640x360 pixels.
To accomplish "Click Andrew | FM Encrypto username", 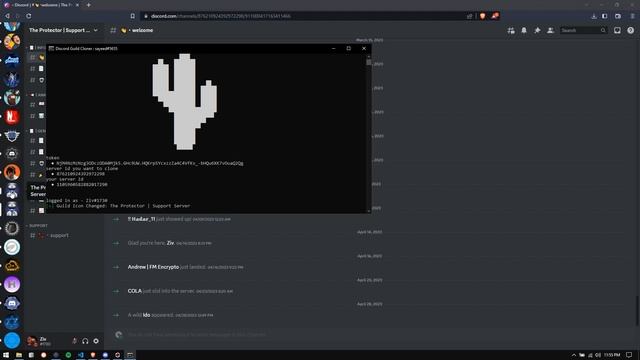I will (153, 267).
